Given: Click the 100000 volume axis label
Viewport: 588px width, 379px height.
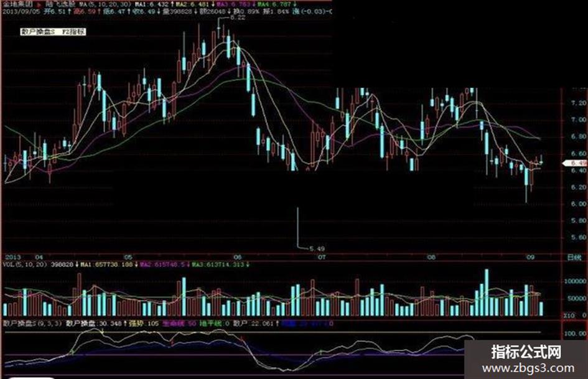Looking at the screenshot, I should coord(575,281).
